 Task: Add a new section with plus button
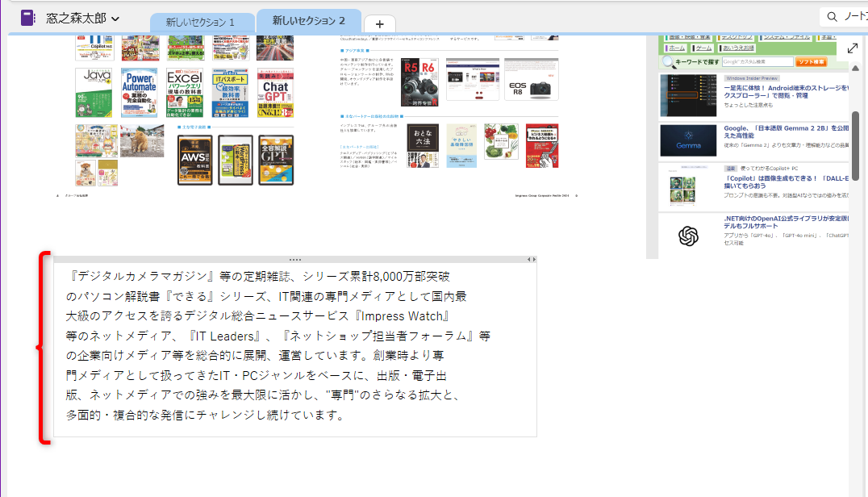click(x=380, y=23)
